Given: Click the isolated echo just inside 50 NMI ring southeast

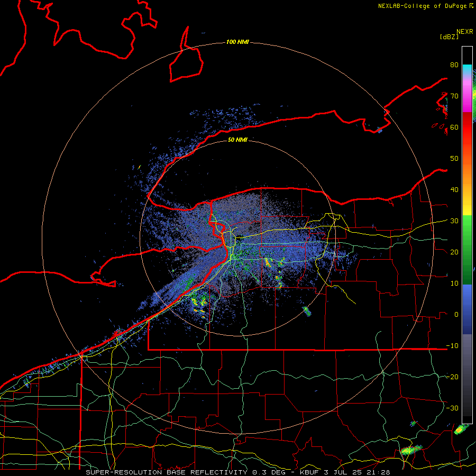Looking at the screenshot, I should point(307,311).
